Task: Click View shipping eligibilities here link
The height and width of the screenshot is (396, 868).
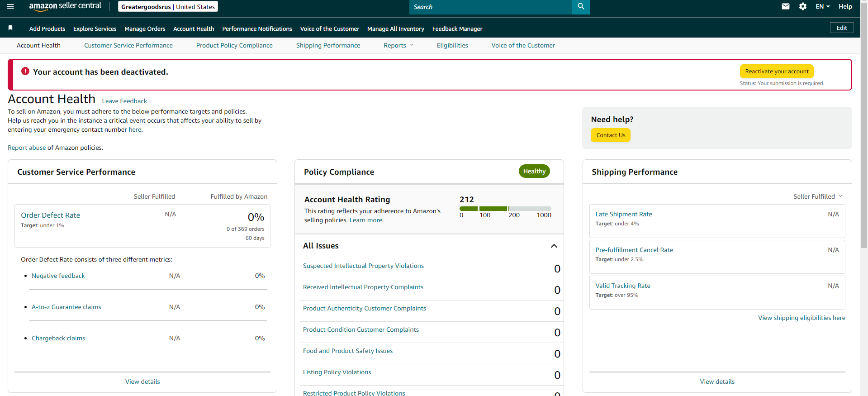Action: pyautogui.click(x=802, y=318)
